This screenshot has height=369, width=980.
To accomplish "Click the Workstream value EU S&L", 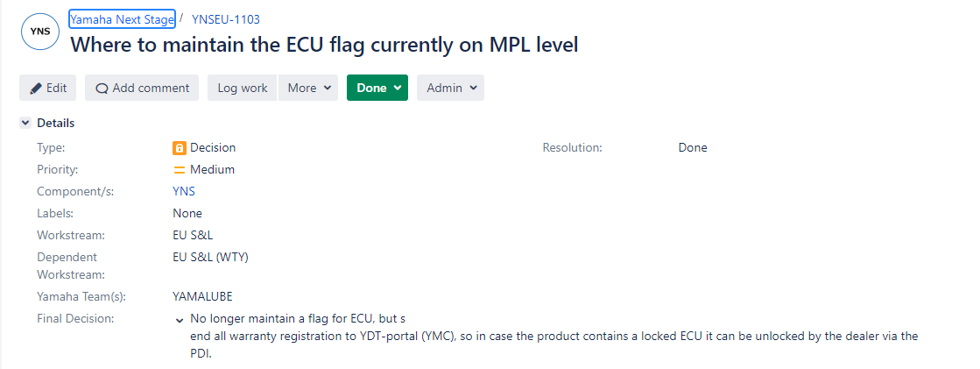I will pyautogui.click(x=194, y=235).
